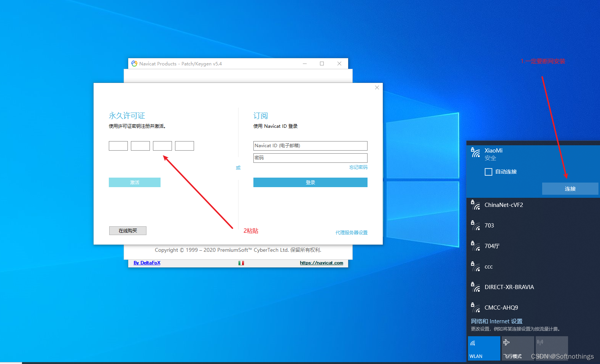The height and width of the screenshot is (364, 600).
Task: Click the Italian flag icon in Keygen window
Action: click(241, 263)
